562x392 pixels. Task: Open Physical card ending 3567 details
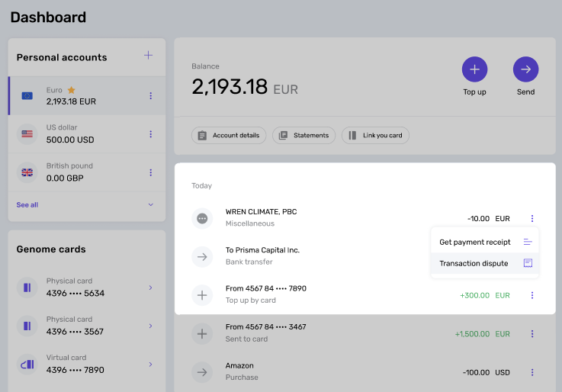point(150,326)
